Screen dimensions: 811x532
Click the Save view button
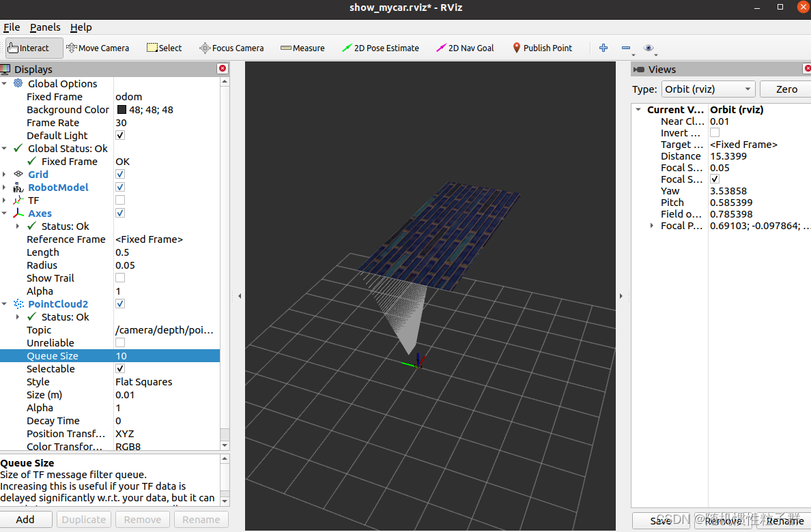point(661,520)
